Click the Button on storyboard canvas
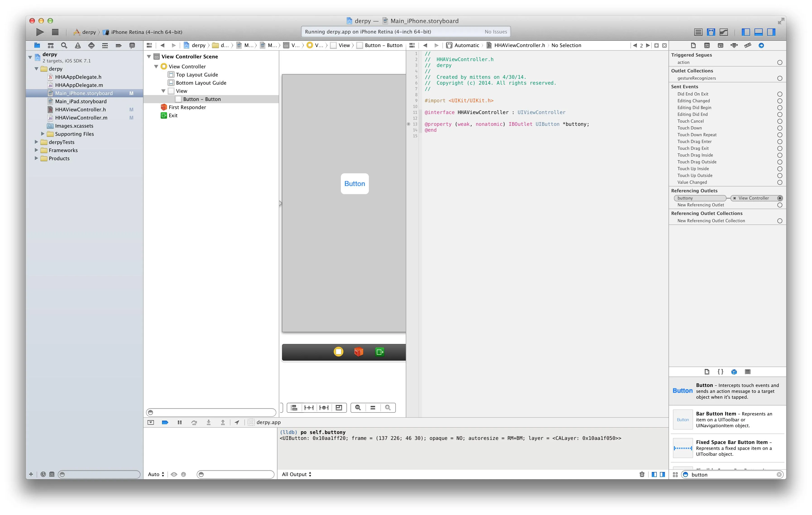The height and width of the screenshot is (515, 812). coord(354,184)
